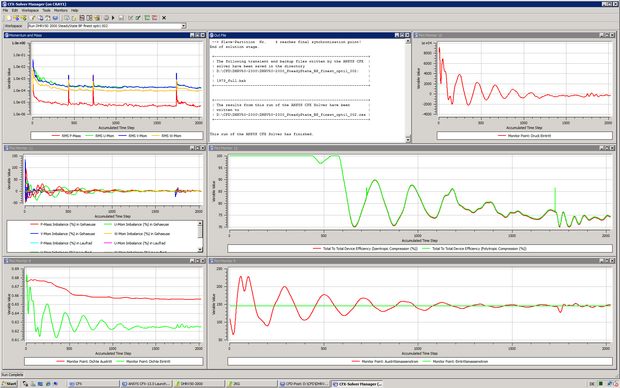
Task: Click 'U-Mom Imbalance (%) in Laufrad' legend entry
Action: (134, 243)
